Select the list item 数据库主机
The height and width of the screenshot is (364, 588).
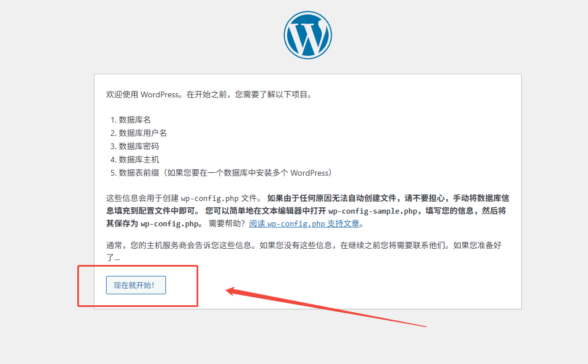pyautogui.click(x=139, y=160)
